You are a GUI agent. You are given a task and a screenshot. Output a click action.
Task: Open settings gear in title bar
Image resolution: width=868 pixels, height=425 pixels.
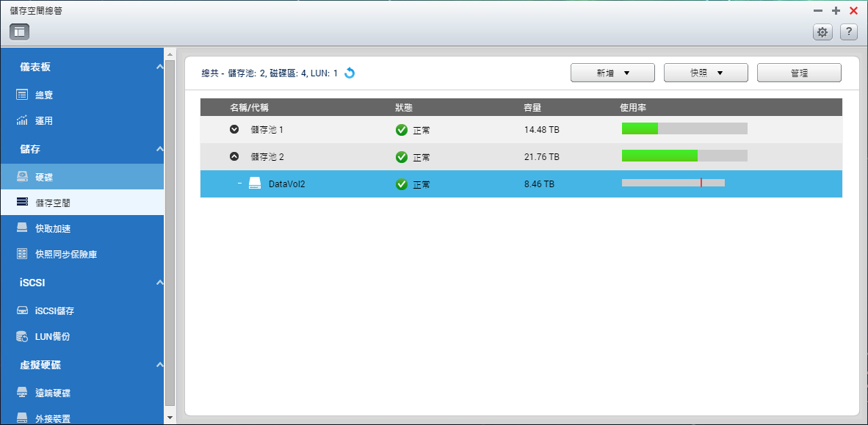[x=822, y=32]
